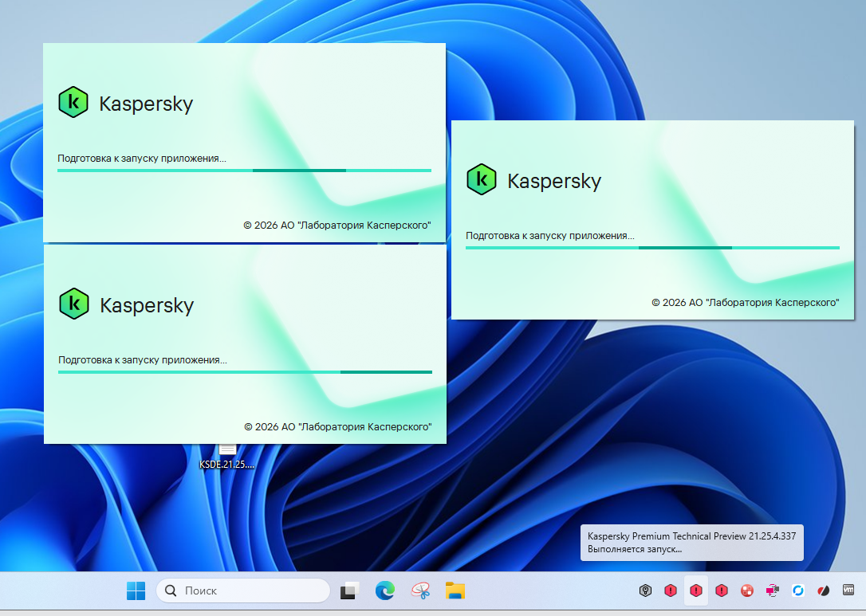Open the Kaspersky Password Manager key tray icon

pos(645,590)
